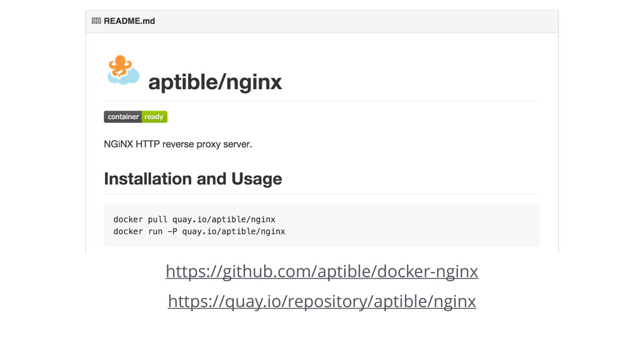
Task: Click quay.io/aptible/nginx in the run command
Action: coord(234,231)
